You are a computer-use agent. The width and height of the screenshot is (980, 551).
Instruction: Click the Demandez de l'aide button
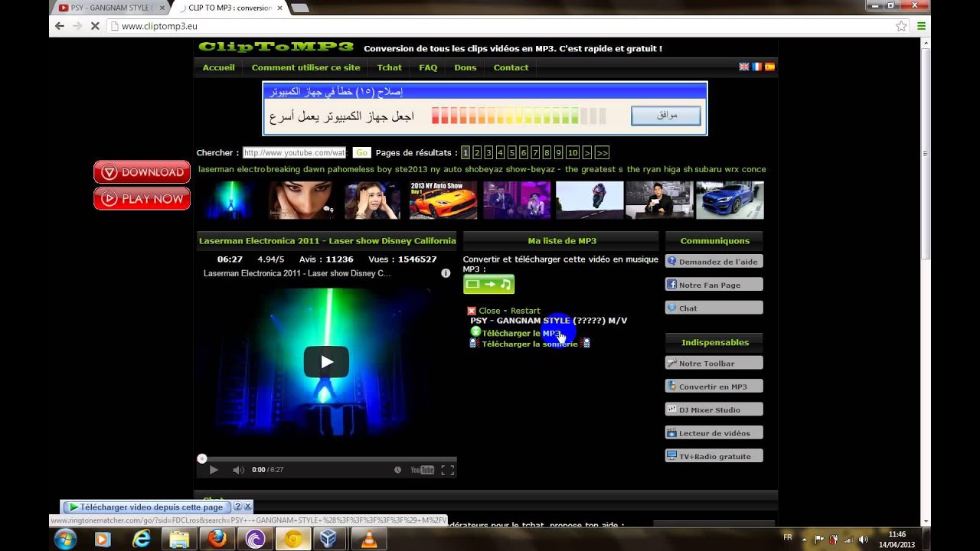click(x=714, y=262)
